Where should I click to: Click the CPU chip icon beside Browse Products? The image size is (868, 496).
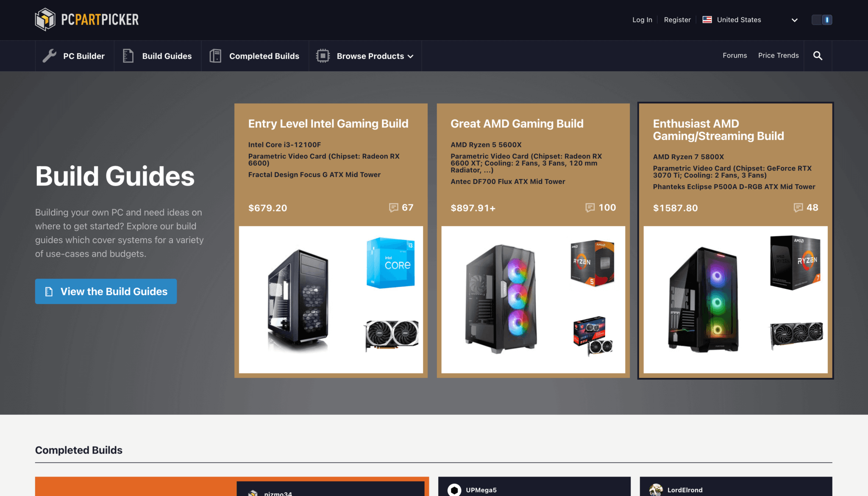coord(323,55)
